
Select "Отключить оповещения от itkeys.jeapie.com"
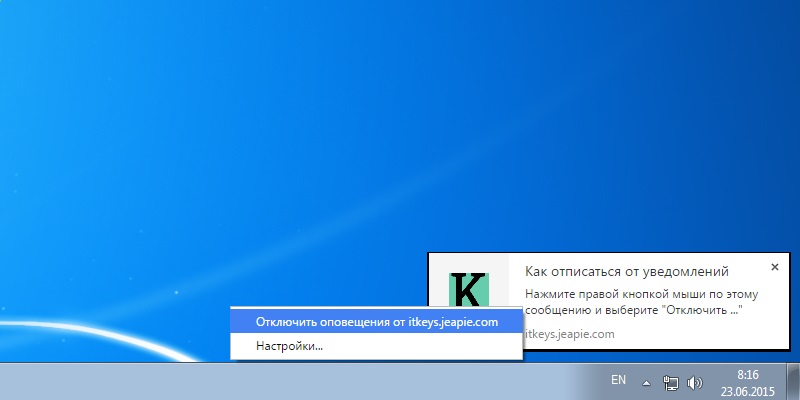pos(376,322)
